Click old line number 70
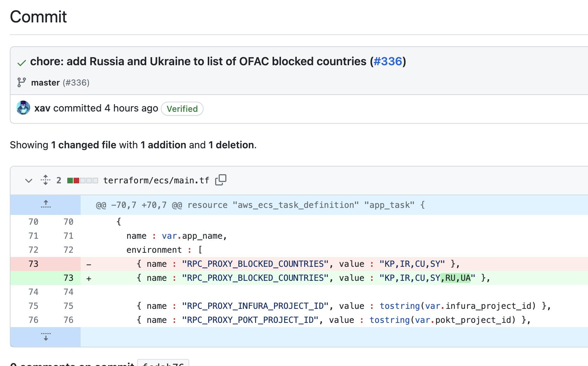The image size is (588, 366). pos(33,222)
